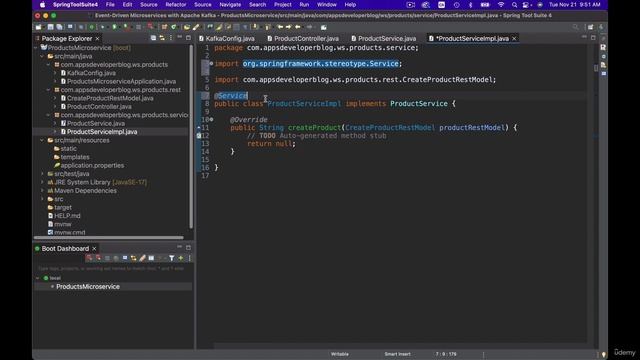Select ProductController.java in Package Explorer
The width and height of the screenshot is (640, 360).
click(x=99, y=107)
